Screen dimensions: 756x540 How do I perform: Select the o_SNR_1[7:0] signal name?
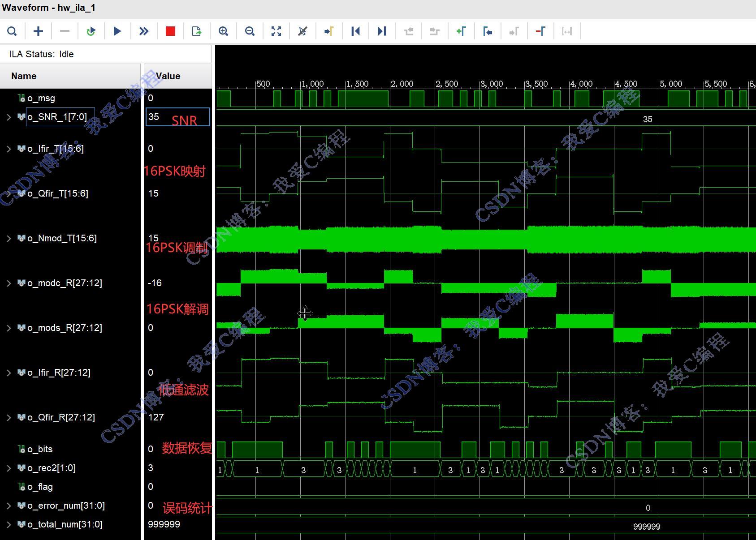[57, 117]
